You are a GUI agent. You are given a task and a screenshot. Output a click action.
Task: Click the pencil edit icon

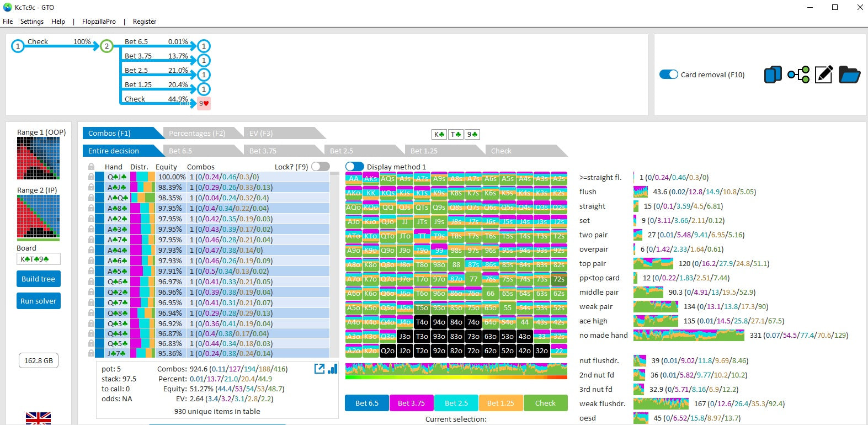pyautogui.click(x=823, y=75)
